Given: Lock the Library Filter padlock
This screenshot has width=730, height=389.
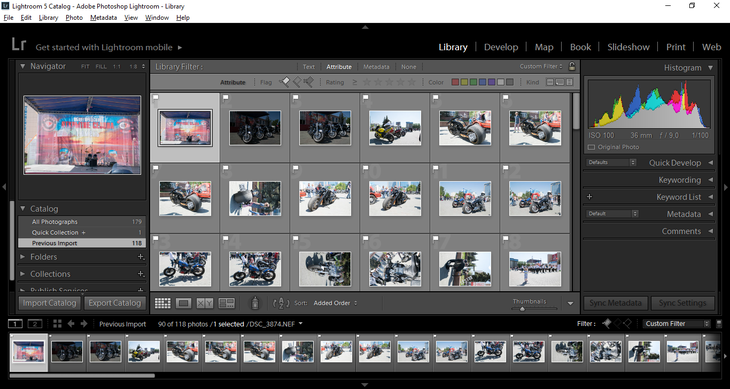Looking at the screenshot, I should (x=572, y=66).
